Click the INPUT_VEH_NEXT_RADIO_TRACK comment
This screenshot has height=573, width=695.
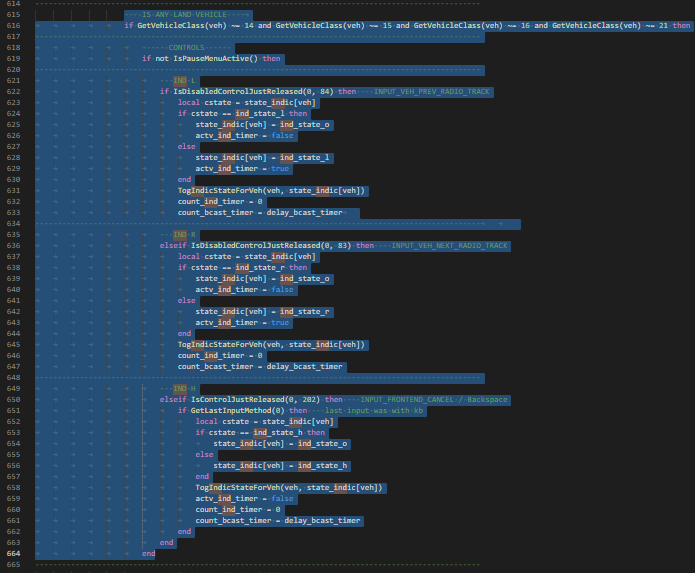[450, 245]
